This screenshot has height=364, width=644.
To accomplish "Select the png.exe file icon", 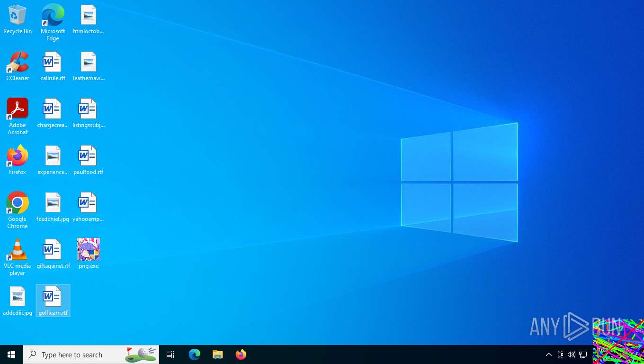I will [x=89, y=255].
